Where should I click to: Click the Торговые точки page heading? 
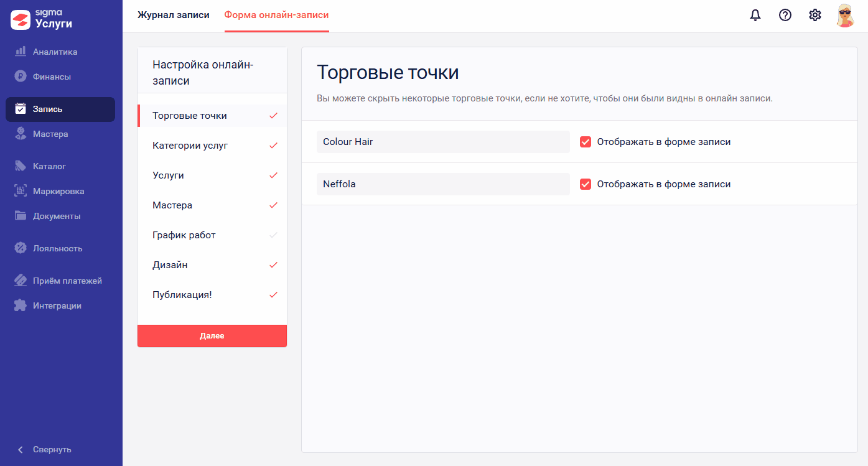coord(388,72)
